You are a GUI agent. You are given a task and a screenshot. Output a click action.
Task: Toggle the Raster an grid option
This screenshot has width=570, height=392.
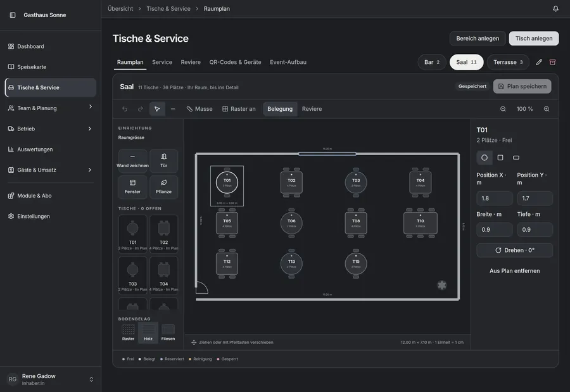coord(239,109)
